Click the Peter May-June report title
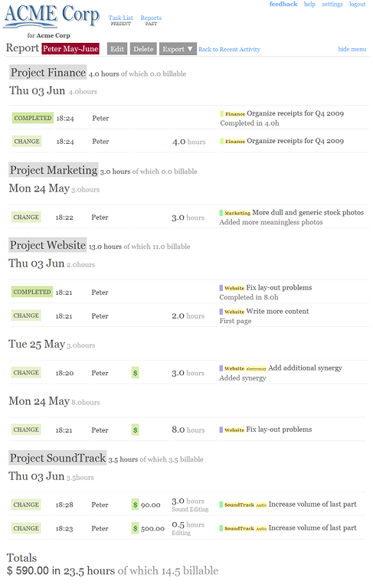Image resolution: width=373 pixels, height=588 pixels. (x=70, y=49)
